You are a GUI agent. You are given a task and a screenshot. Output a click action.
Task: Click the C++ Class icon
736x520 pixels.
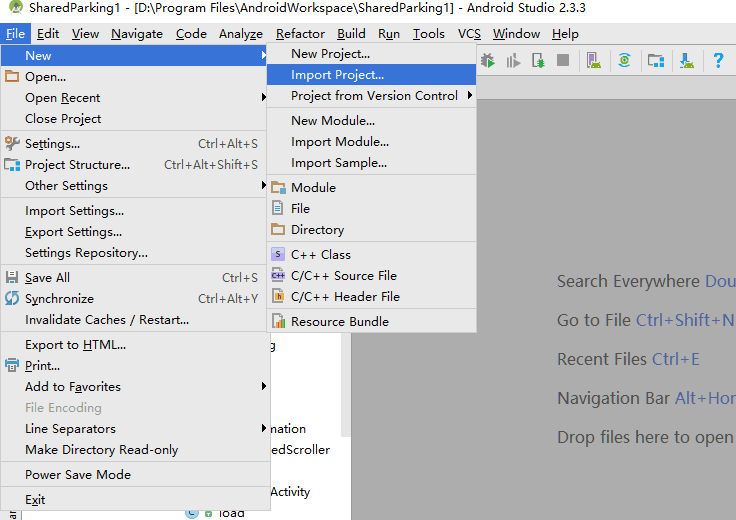pyautogui.click(x=278, y=254)
